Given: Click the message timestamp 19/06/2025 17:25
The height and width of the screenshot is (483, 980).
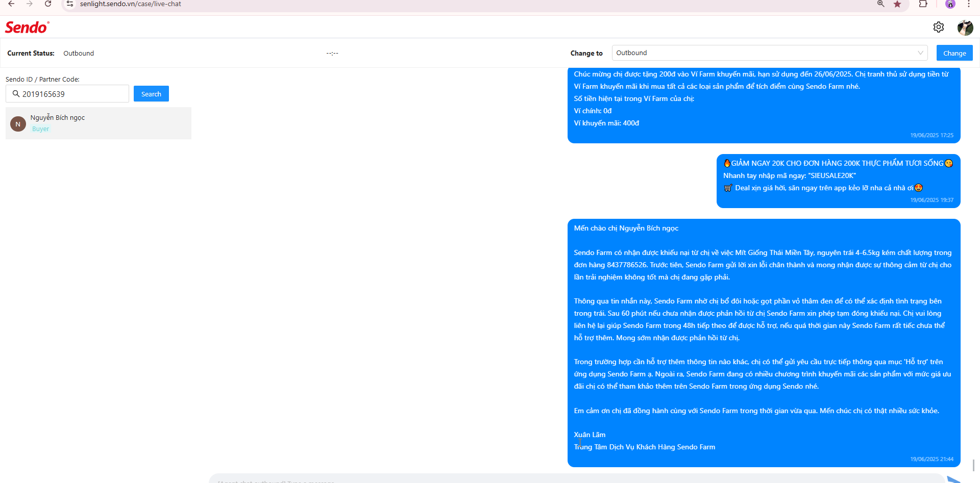Looking at the screenshot, I should click(x=932, y=135).
